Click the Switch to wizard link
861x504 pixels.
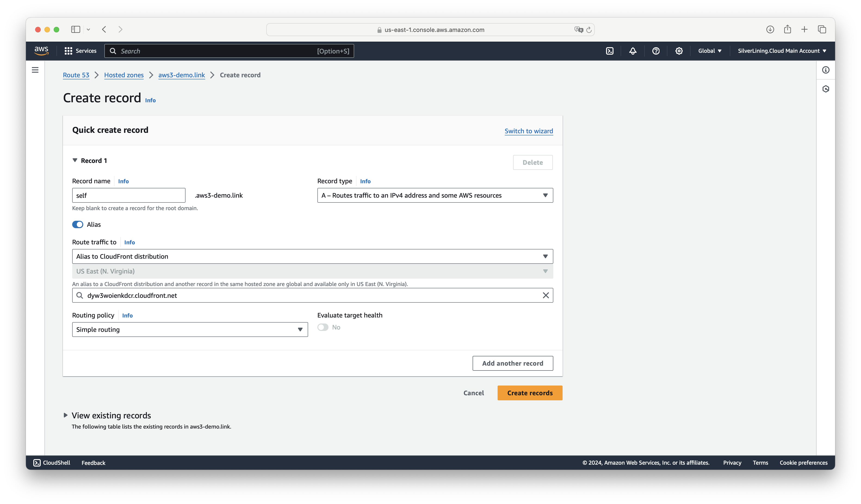click(x=529, y=131)
